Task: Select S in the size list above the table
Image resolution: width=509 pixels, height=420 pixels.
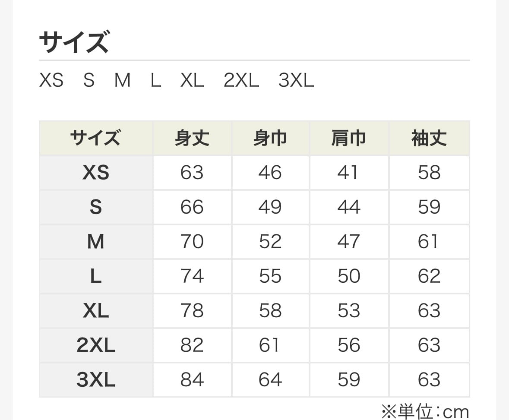Action: coord(89,80)
